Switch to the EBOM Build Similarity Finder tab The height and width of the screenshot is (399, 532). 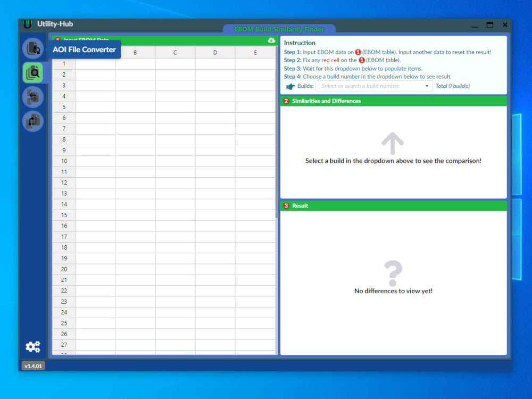(x=279, y=29)
